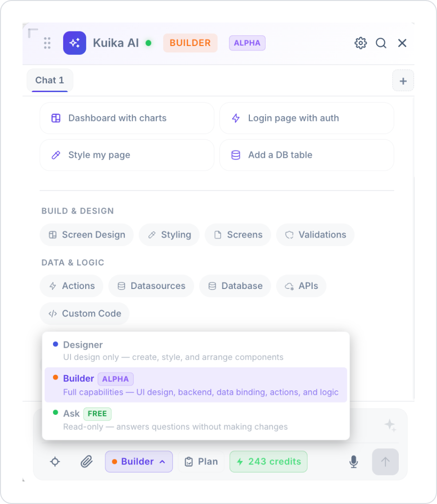Click the Kuika AI sparkle logo
Image resolution: width=437 pixels, height=504 pixels.
74,43
